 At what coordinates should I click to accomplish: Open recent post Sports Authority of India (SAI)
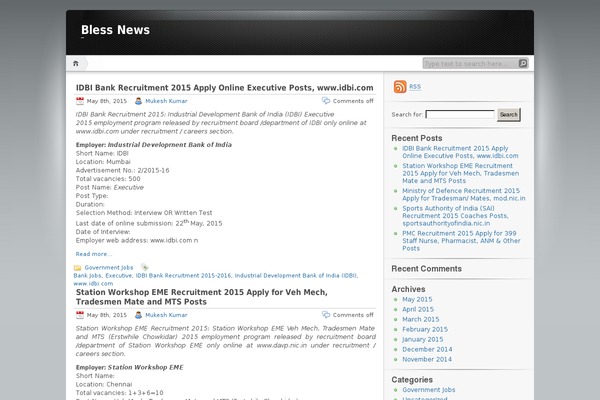[x=455, y=216]
